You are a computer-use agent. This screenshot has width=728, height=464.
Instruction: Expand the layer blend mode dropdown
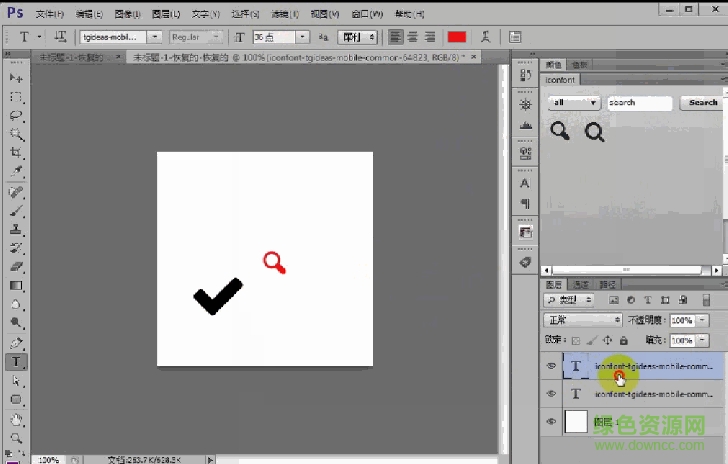pos(583,320)
